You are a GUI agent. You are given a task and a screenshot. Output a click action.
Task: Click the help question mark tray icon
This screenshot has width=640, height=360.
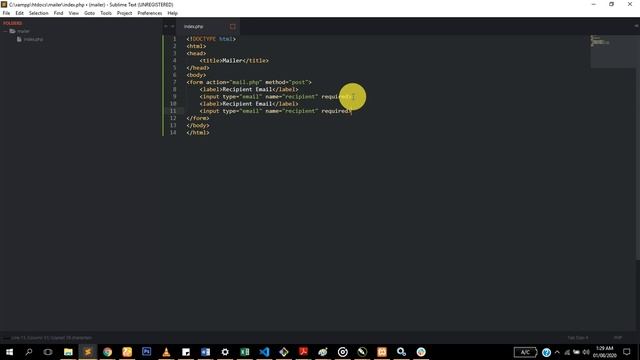(546, 352)
